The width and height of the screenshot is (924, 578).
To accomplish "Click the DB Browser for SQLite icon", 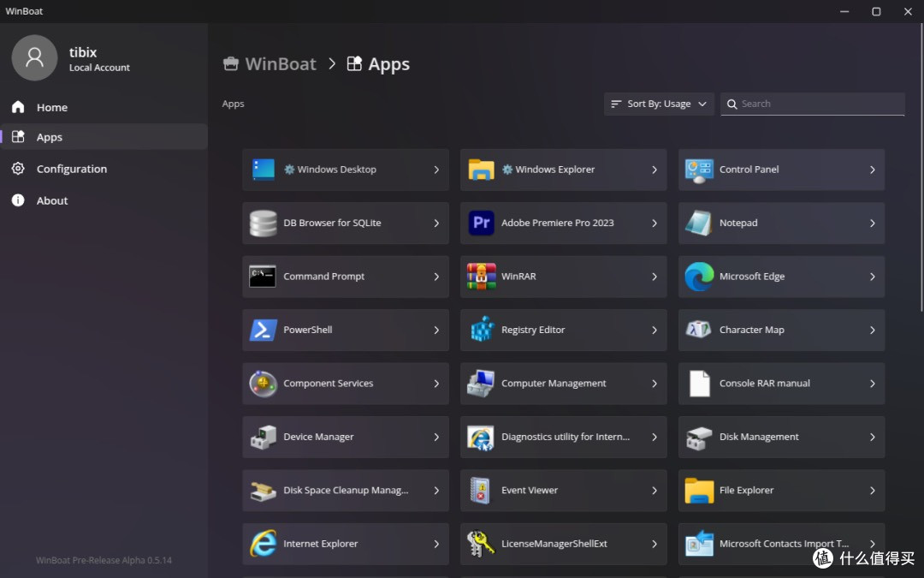I will point(263,223).
